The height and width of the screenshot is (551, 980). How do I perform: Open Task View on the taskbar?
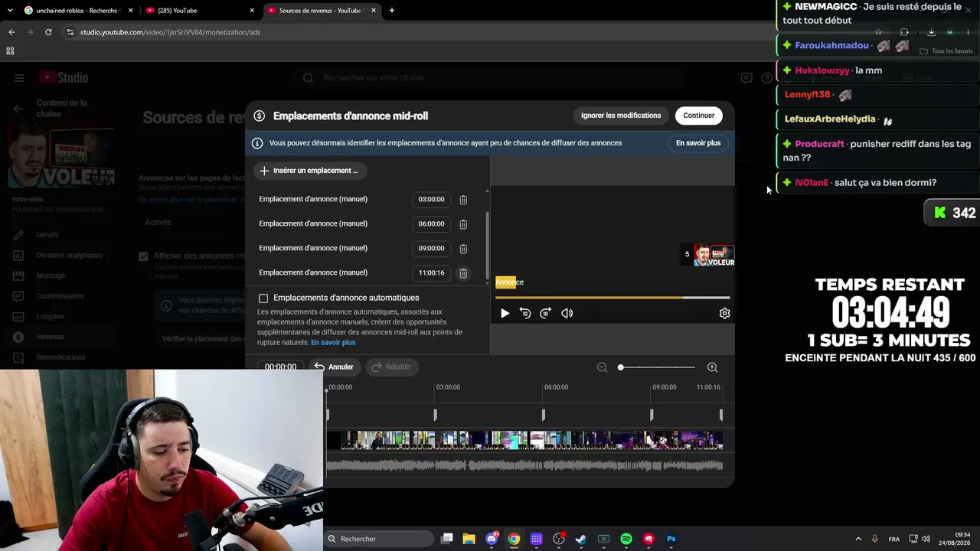[x=447, y=539]
